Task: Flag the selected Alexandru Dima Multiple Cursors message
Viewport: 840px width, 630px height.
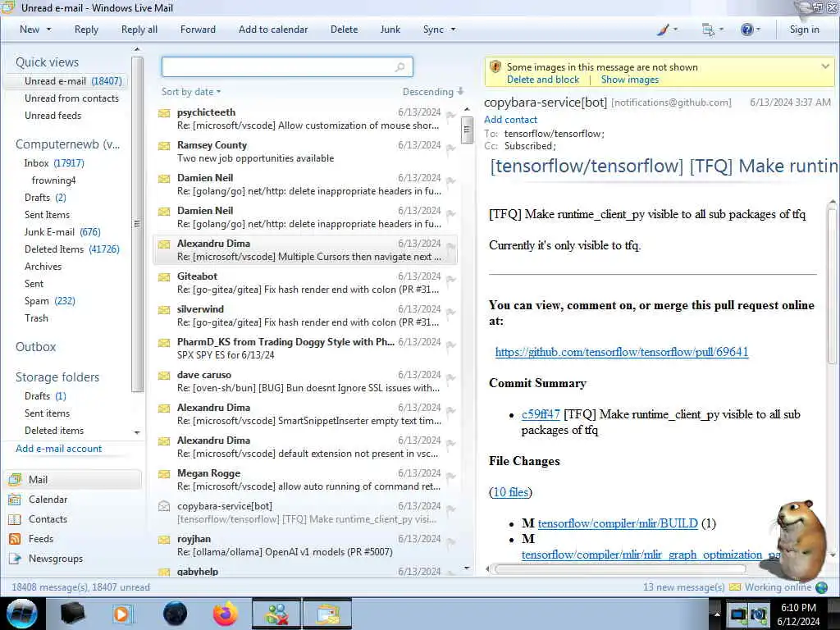Action: click(451, 247)
